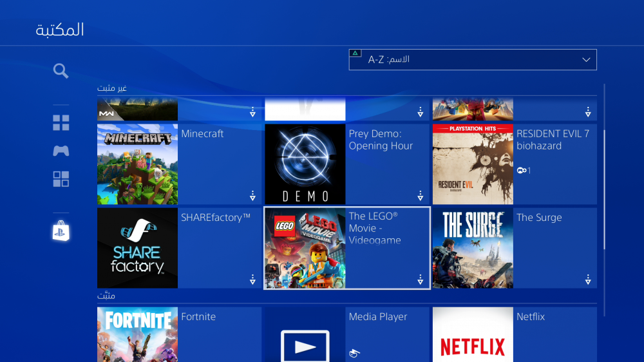Select the Resident Evil 7 cover art
Screen dimensions: 644x362
click(x=473, y=164)
